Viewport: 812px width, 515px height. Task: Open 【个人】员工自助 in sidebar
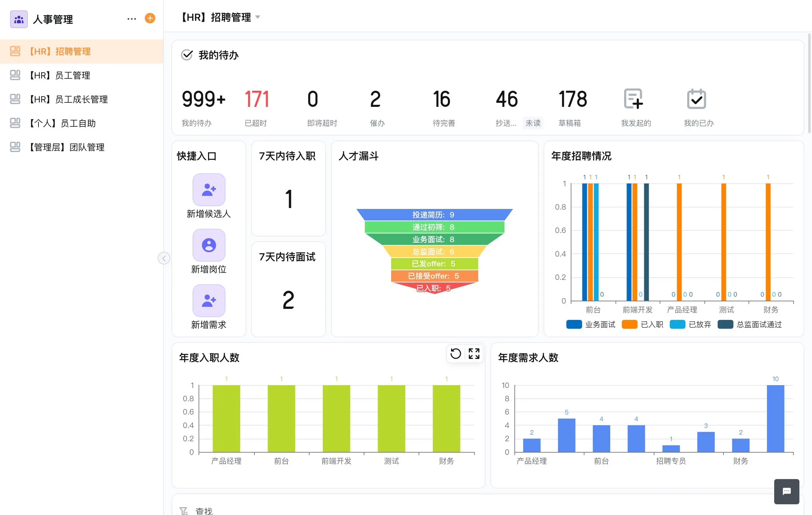coord(82,123)
